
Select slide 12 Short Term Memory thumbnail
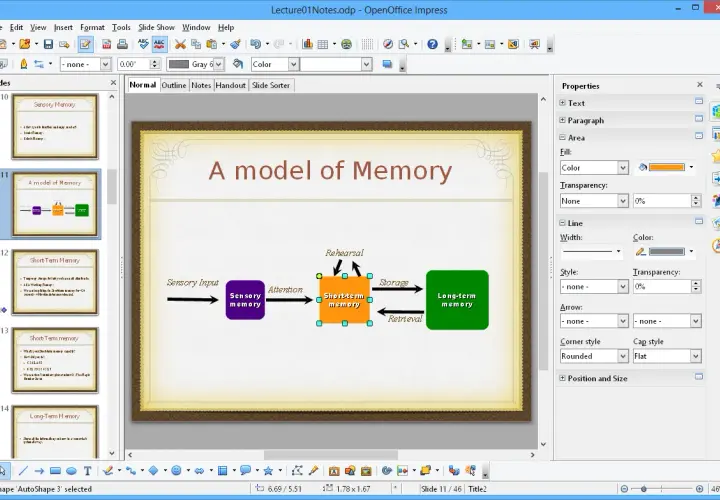[x=55, y=282]
